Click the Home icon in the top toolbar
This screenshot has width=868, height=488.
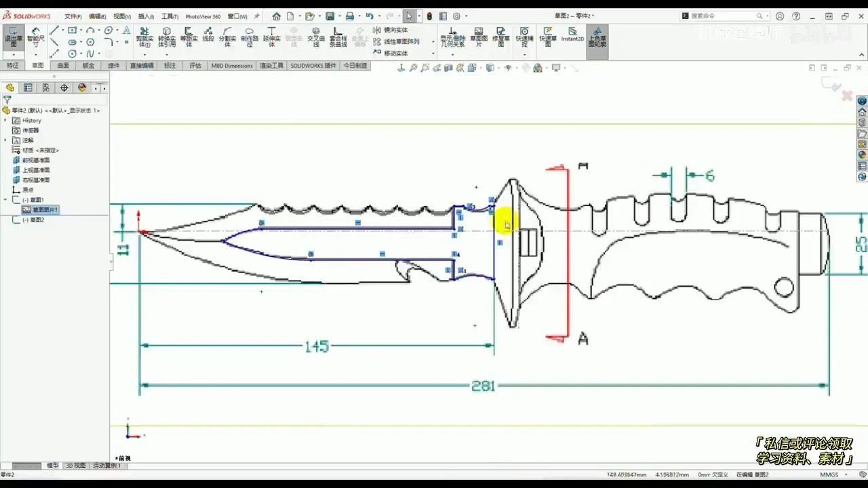tap(276, 16)
